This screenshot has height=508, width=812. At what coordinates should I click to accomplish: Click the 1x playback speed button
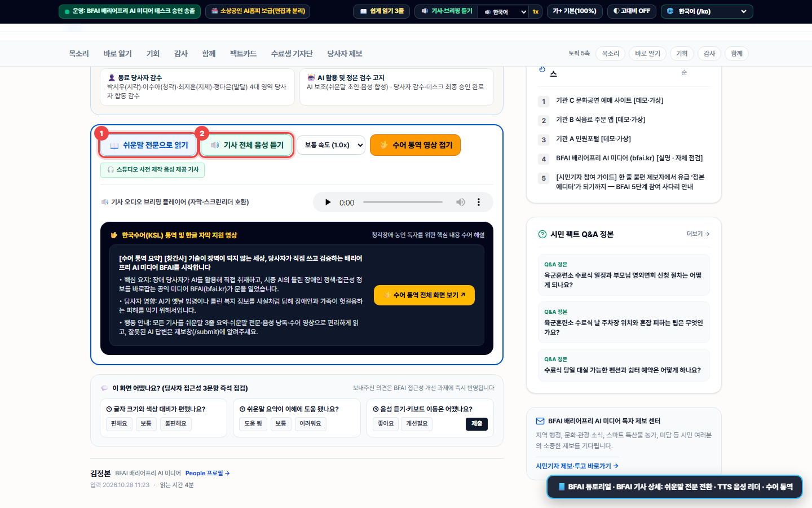tap(536, 11)
